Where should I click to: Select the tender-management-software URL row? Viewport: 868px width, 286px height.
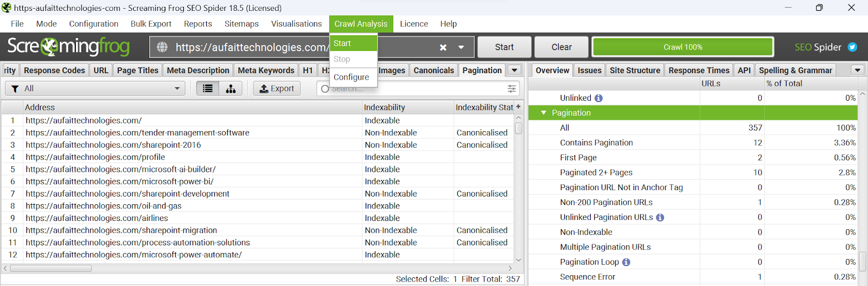click(258, 133)
